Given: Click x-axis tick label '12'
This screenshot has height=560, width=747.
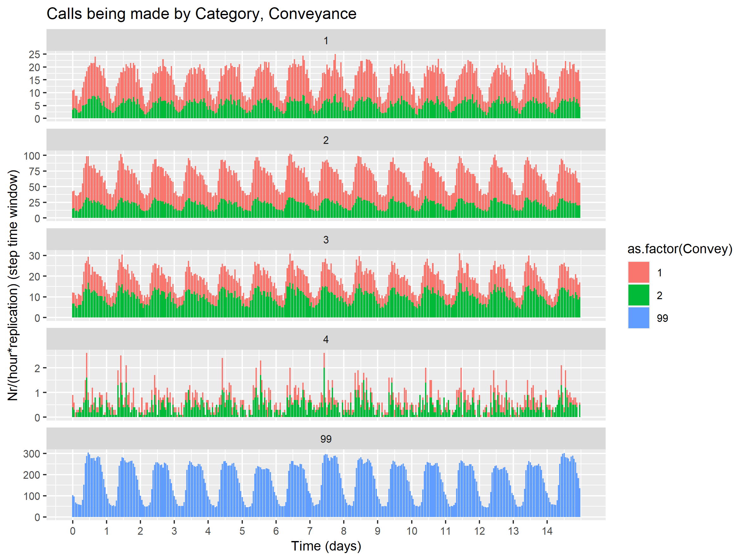Looking at the screenshot, I should (479, 531).
